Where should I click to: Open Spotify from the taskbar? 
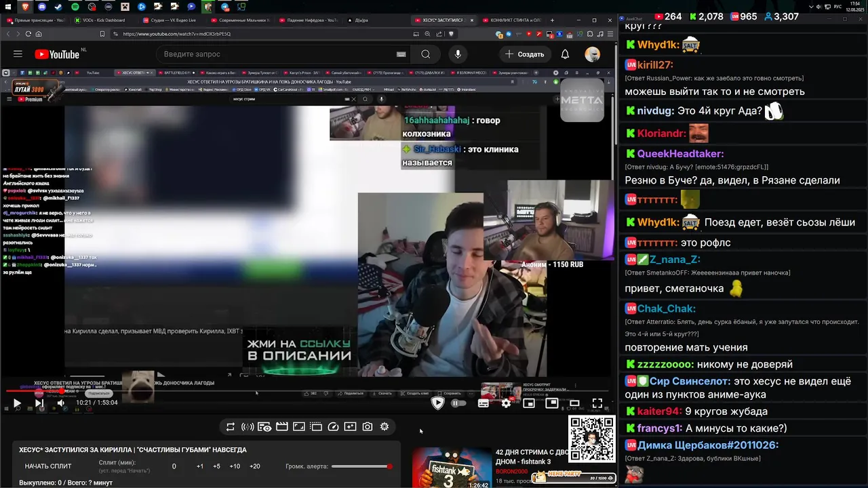pyautogui.click(x=75, y=6)
